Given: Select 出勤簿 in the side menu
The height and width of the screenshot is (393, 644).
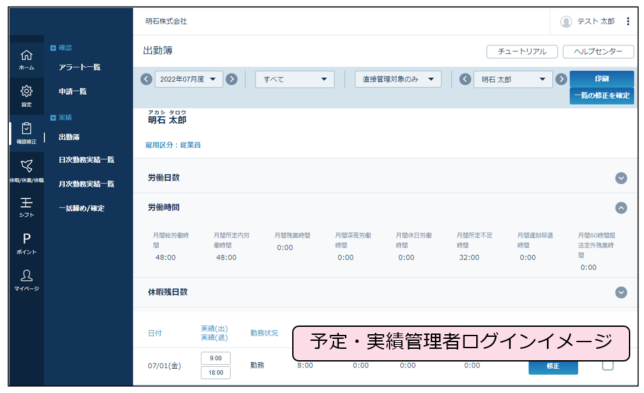Looking at the screenshot, I should click(x=69, y=137).
